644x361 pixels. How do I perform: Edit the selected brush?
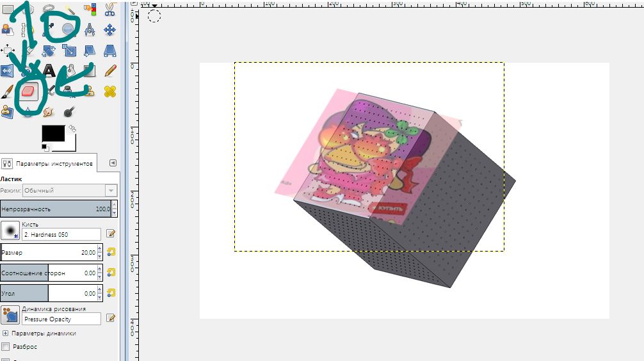(x=111, y=234)
